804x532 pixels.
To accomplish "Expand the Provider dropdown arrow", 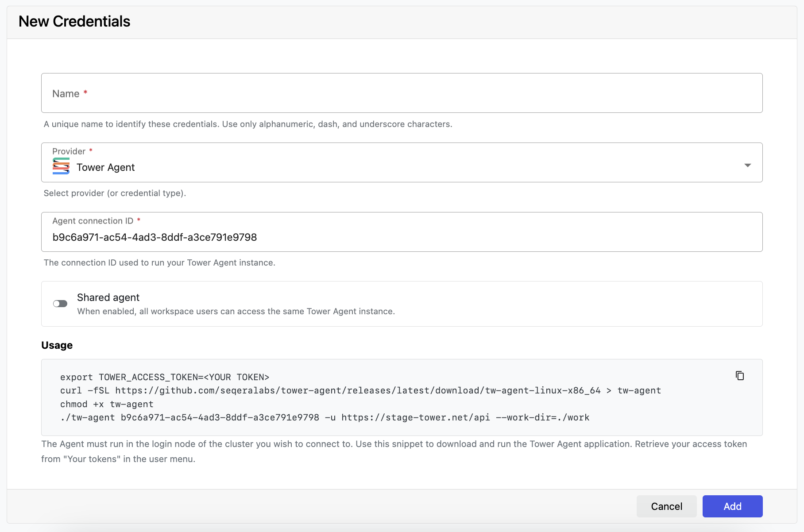I will 747,166.
